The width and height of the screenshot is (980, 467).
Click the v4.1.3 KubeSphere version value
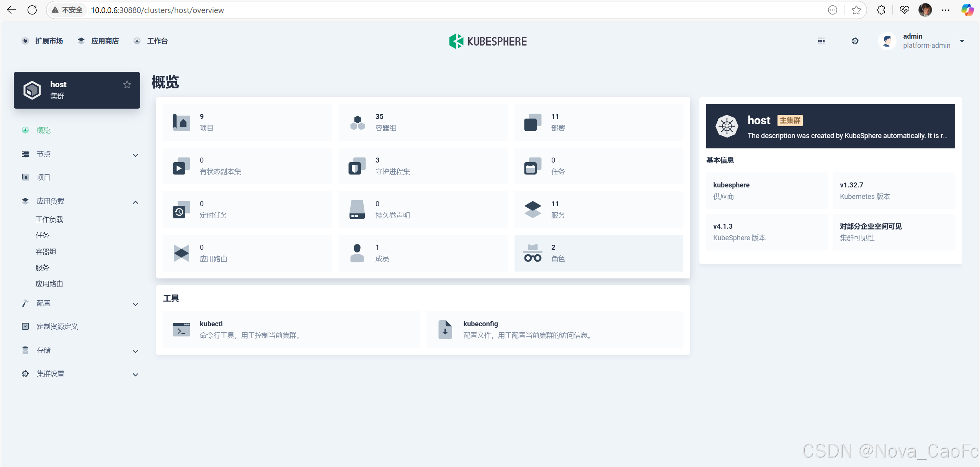(723, 226)
